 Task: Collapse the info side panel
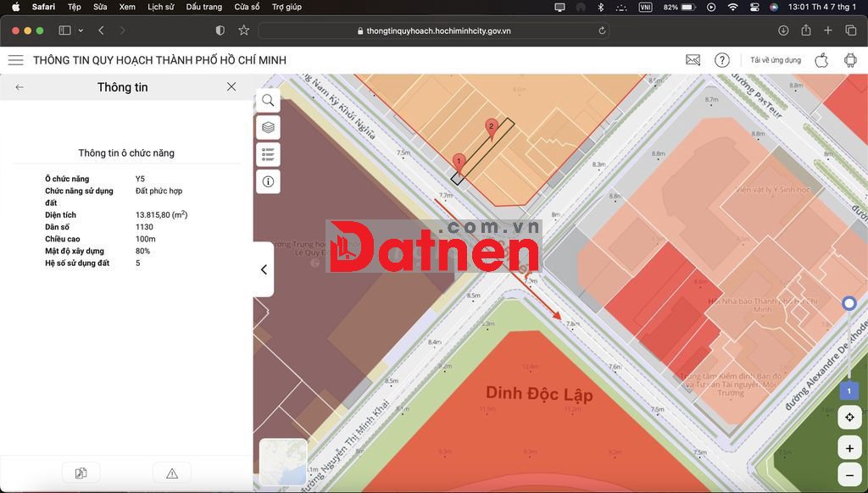(264, 269)
